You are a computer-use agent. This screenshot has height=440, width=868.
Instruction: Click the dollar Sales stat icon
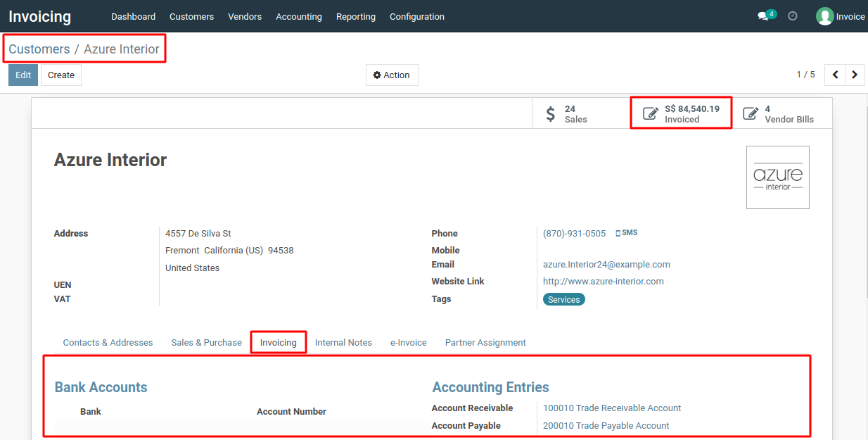pyautogui.click(x=551, y=113)
